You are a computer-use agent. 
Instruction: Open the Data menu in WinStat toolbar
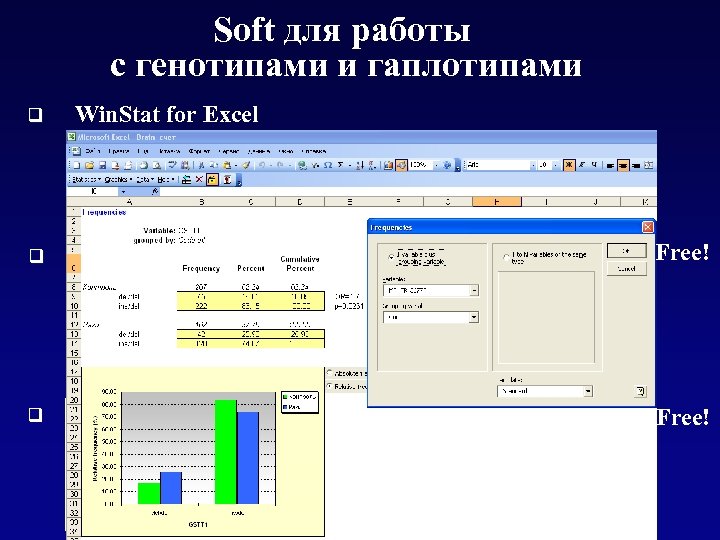[x=145, y=180]
